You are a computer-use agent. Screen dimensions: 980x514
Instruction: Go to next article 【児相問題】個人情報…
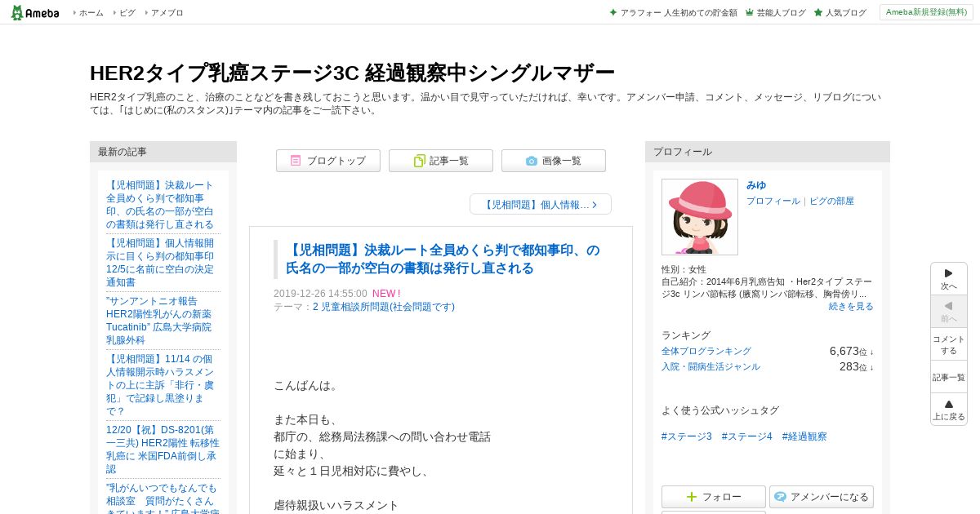coord(541,204)
